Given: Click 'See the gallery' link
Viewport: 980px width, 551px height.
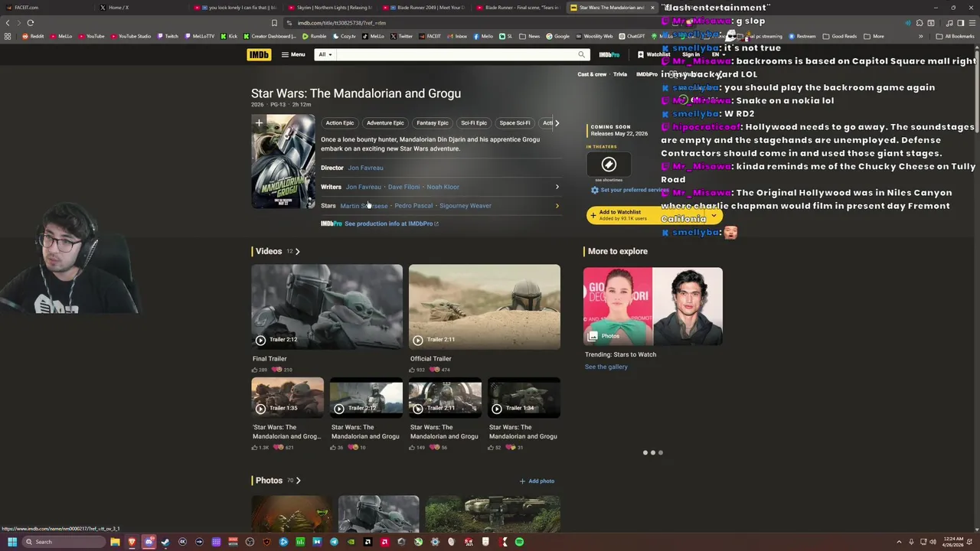Looking at the screenshot, I should [x=606, y=367].
